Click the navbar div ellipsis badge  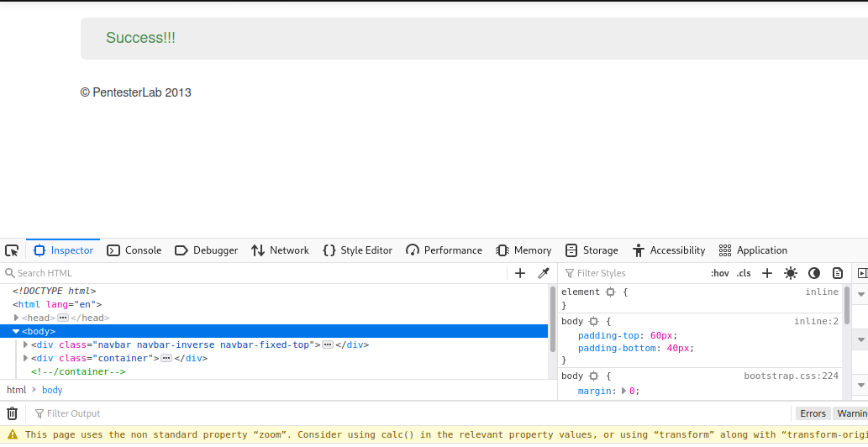[328, 344]
